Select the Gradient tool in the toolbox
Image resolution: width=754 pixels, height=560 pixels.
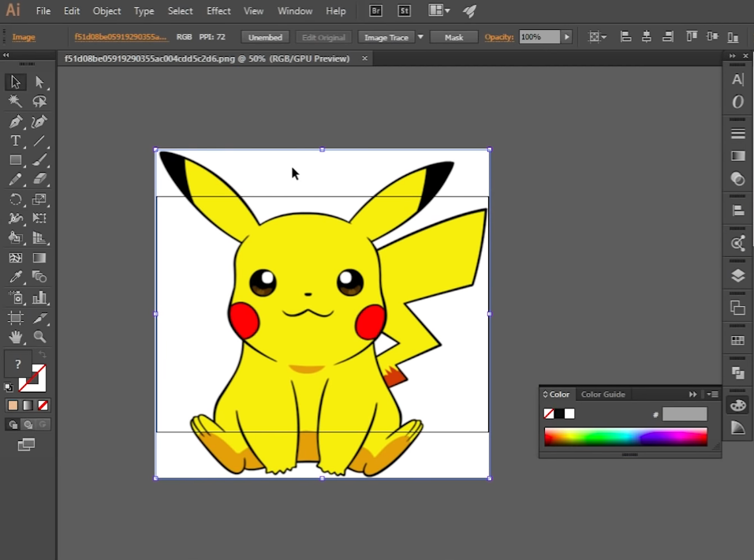39,258
